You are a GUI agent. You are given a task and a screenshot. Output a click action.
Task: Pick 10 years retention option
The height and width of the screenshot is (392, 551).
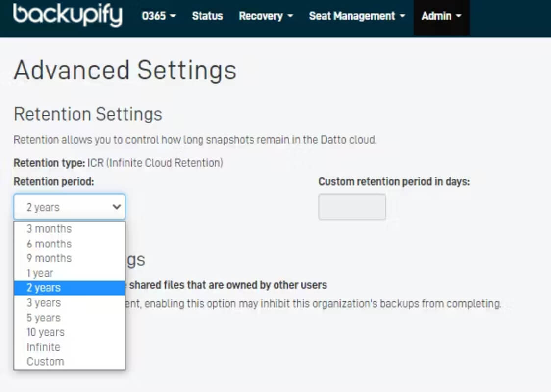click(70, 332)
